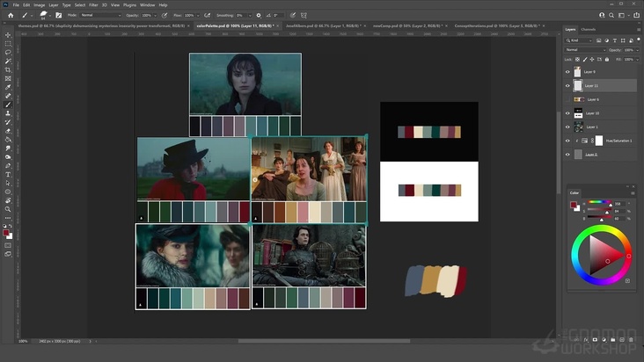Hide Layer 10 with its eye icon
The image size is (644, 362).
pyautogui.click(x=567, y=113)
